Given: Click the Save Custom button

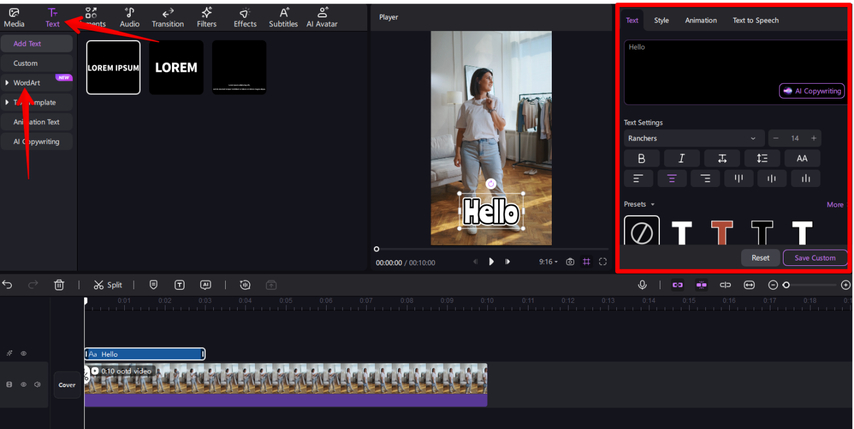Looking at the screenshot, I should pos(815,257).
